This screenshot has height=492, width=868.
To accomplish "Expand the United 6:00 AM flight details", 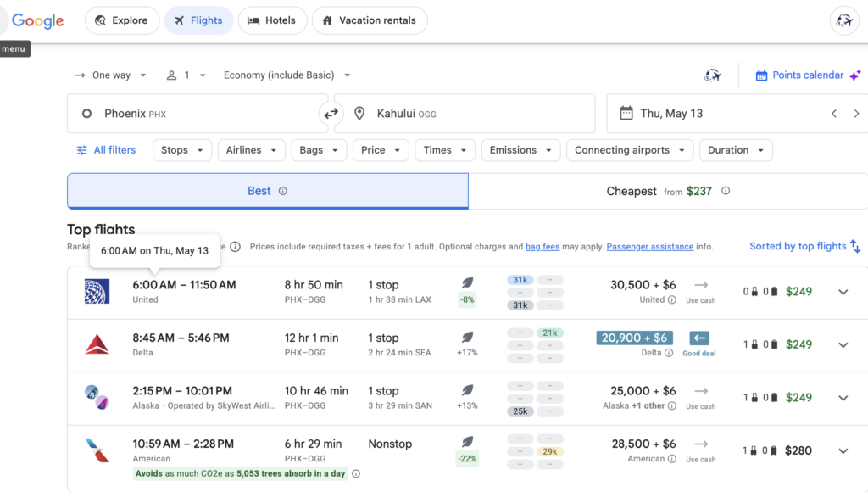I will click(x=843, y=292).
